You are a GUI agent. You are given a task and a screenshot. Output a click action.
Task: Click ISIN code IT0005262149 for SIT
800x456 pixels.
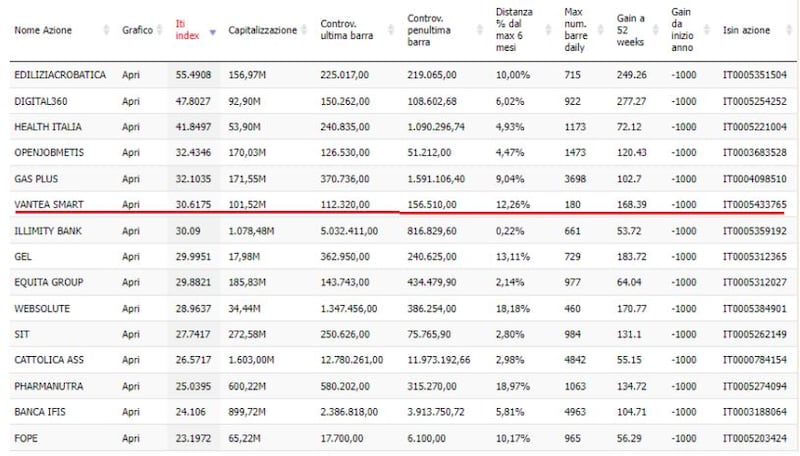(755, 334)
